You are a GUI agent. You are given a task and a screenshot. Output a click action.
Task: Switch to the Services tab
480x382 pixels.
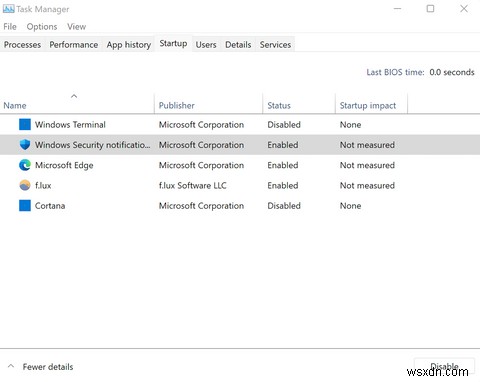pos(275,45)
